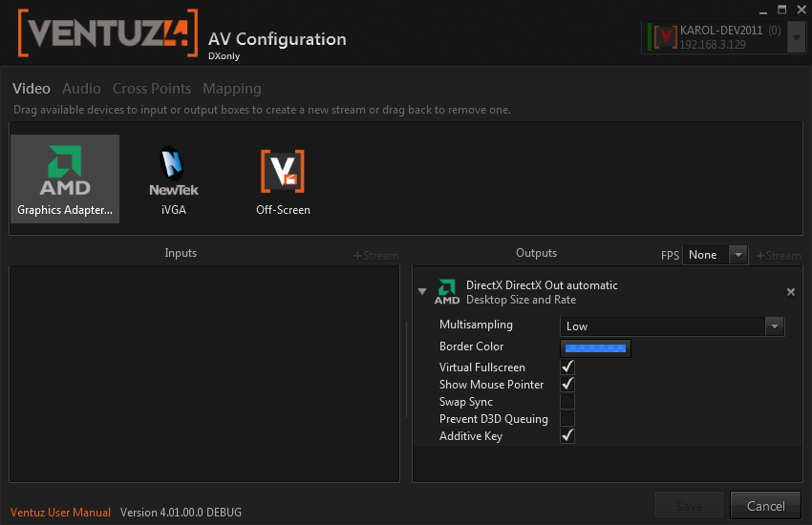This screenshot has height=525, width=812.
Task: Collapse the DirectX Out stream settings
Action: (x=422, y=292)
